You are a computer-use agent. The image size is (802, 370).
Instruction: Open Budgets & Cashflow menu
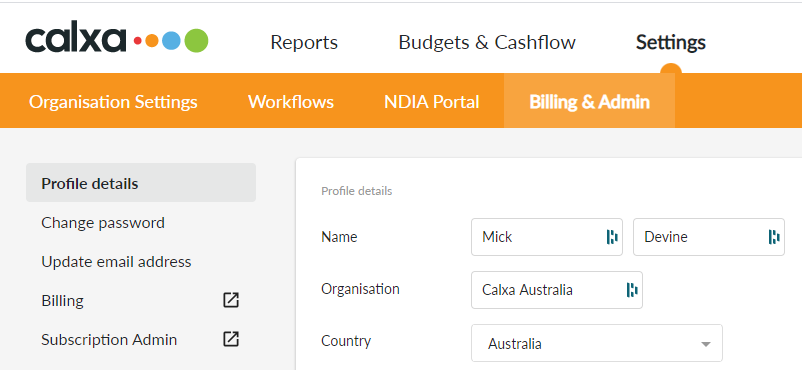coord(487,42)
